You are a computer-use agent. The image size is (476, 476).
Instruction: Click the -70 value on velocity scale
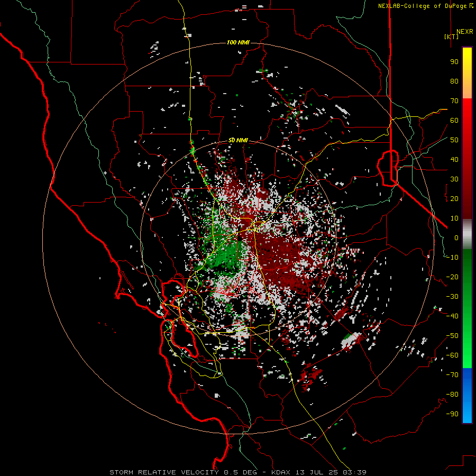(452, 375)
